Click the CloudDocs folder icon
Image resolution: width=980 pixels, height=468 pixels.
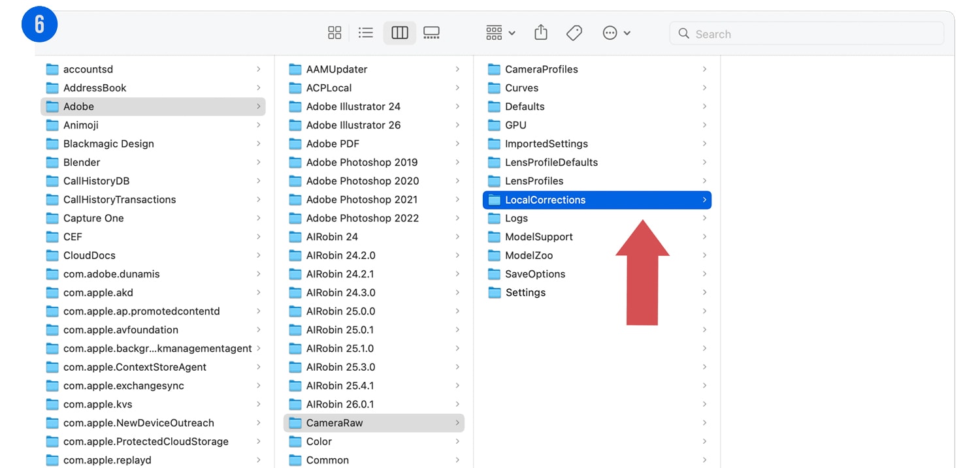(53, 255)
